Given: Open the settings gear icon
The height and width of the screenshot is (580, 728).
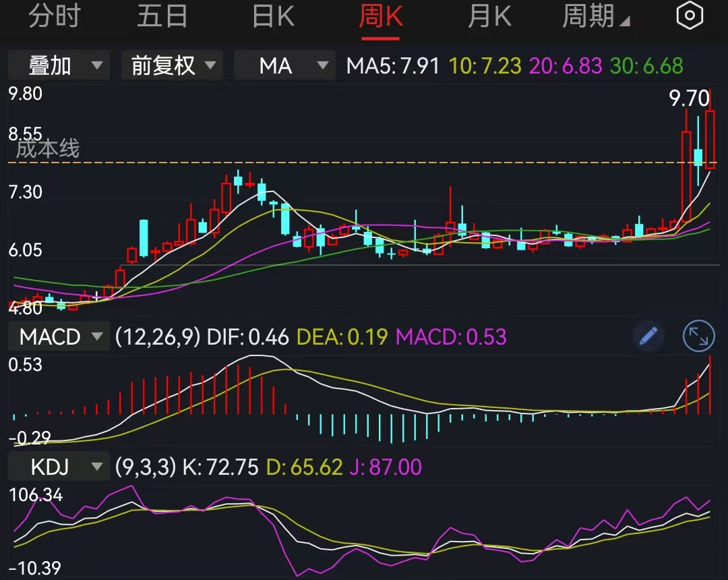Looking at the screenshot, I should click(x=689, y=15).
